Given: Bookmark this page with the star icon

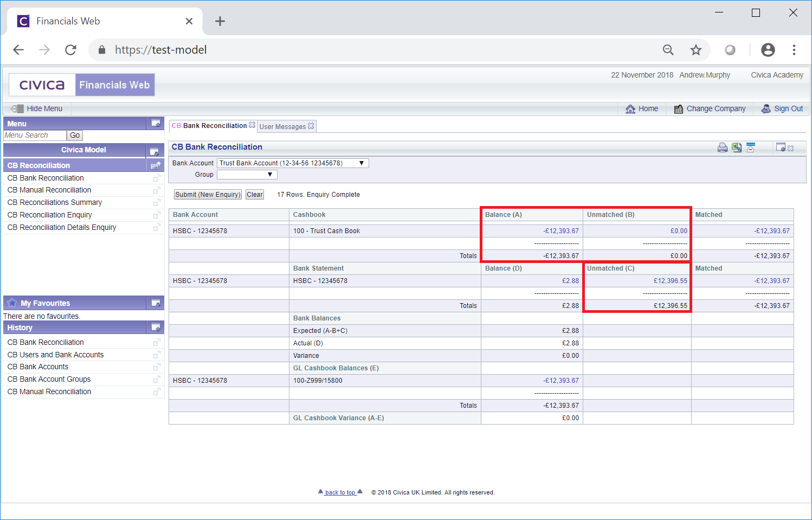Looking at the screenshot, I should (696, 50).
